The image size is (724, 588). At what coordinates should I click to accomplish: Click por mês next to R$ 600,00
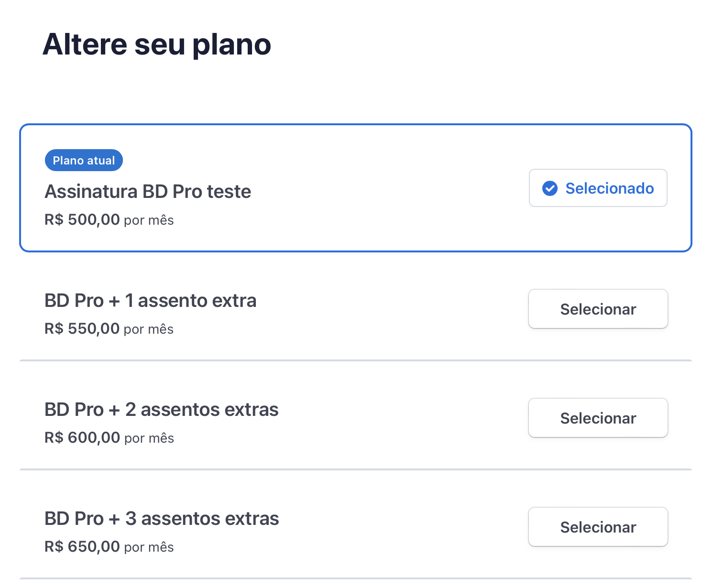[x=149, y=438]
